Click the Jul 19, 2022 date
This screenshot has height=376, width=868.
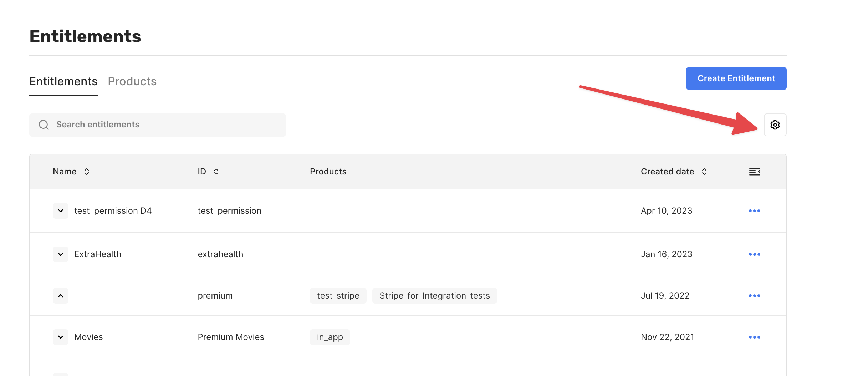(665, 296)
